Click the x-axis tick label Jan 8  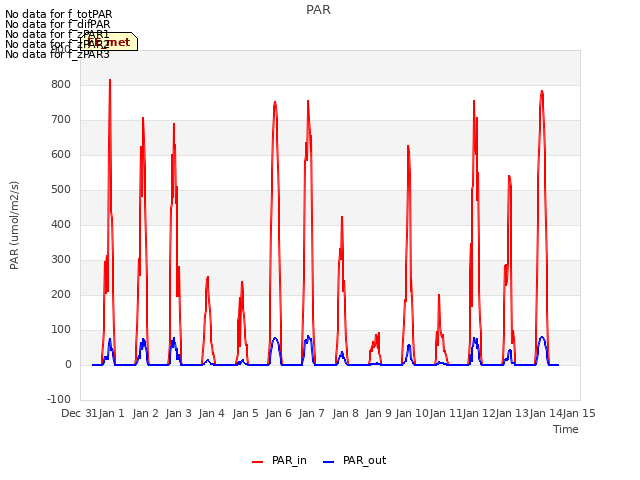(345, 413)
